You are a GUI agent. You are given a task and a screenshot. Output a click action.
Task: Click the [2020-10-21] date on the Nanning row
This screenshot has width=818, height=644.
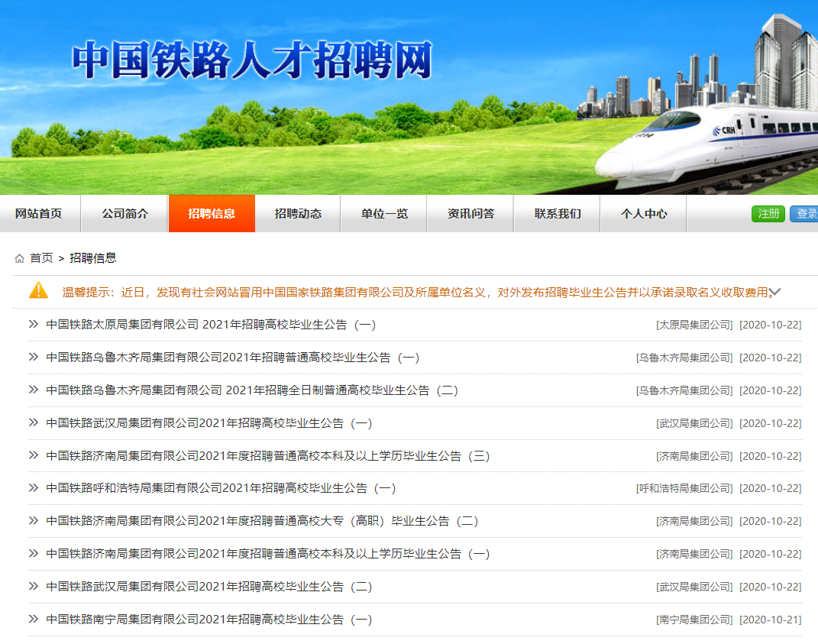(771, 620)
